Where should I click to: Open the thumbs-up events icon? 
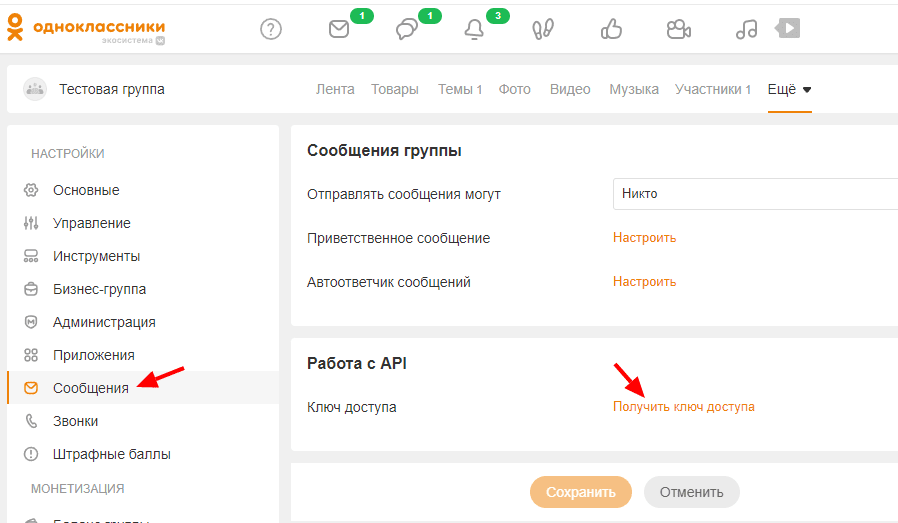611,29
